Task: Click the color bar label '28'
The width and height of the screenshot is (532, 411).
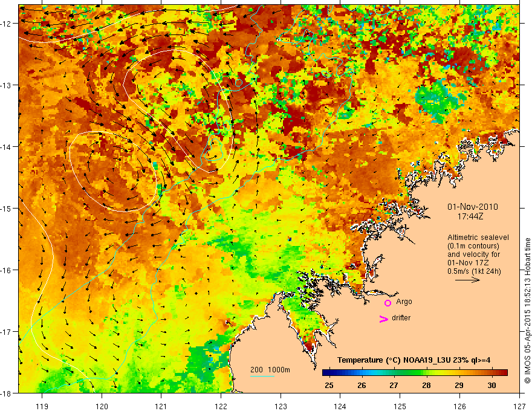Action: tap(426, 385)
